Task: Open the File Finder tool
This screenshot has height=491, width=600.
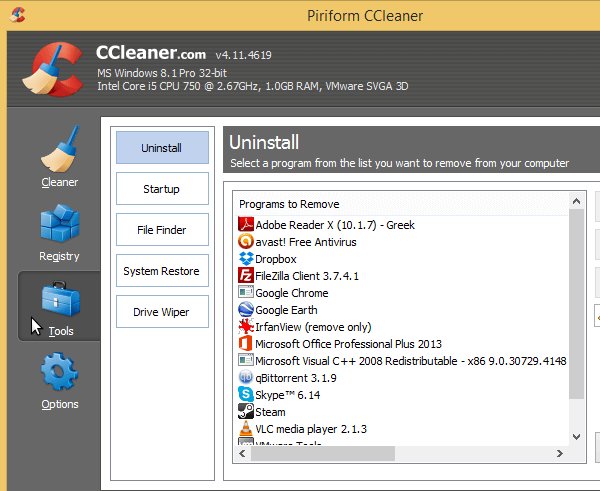Action: point(161,230)
